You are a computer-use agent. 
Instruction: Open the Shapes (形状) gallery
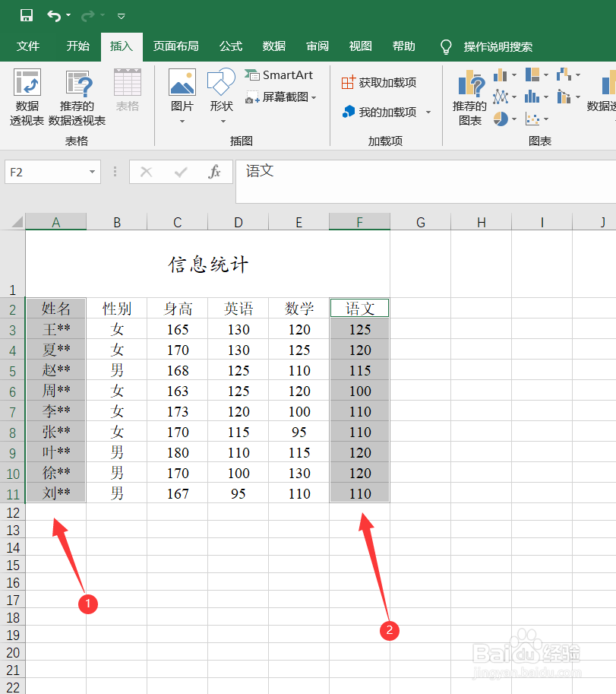tap(221, 90)
